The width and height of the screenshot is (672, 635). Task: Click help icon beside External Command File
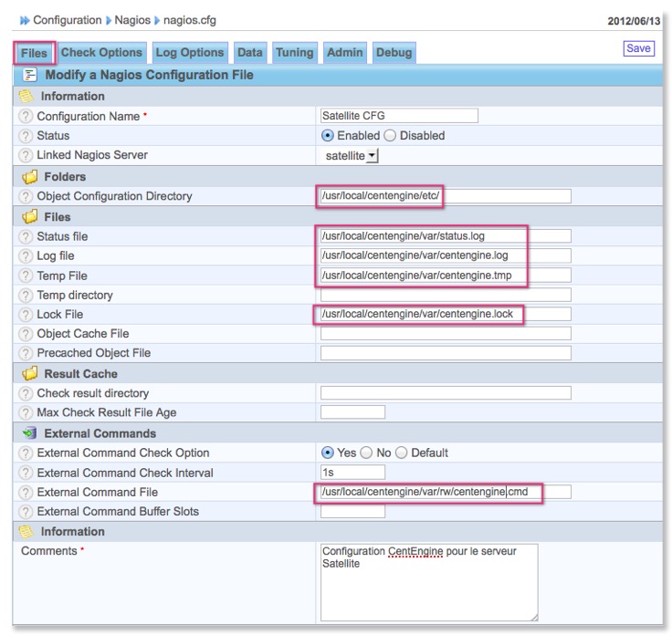tap(25, 493)
